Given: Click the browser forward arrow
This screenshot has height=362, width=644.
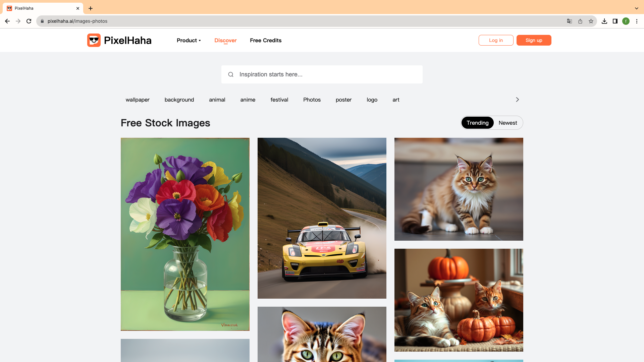Looking at the screenshot, I should pyautogui.click(x=18, y=21).
